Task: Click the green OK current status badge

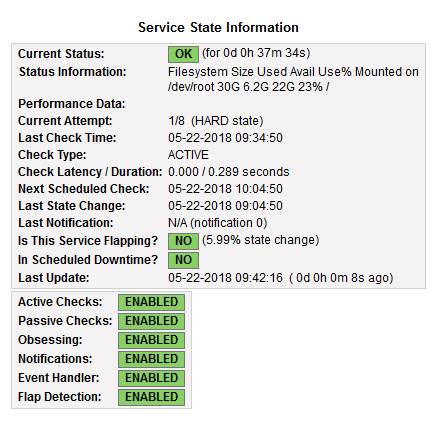Action: coord(183,54)
